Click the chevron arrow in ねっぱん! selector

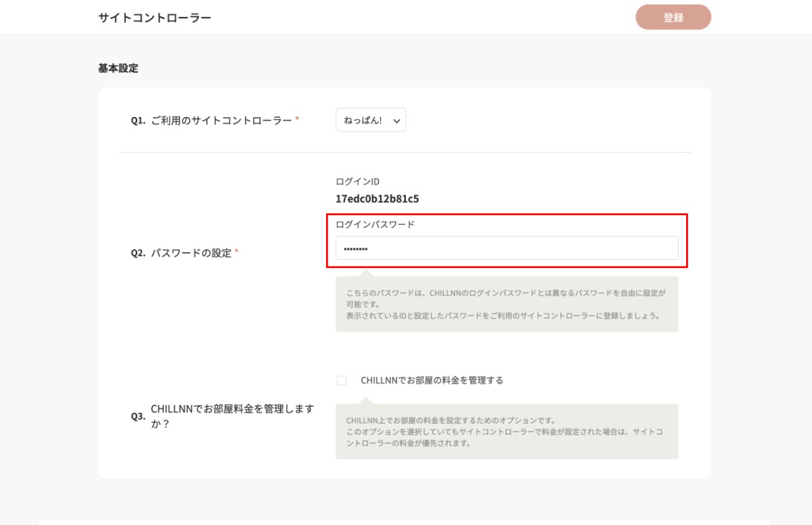397,121
